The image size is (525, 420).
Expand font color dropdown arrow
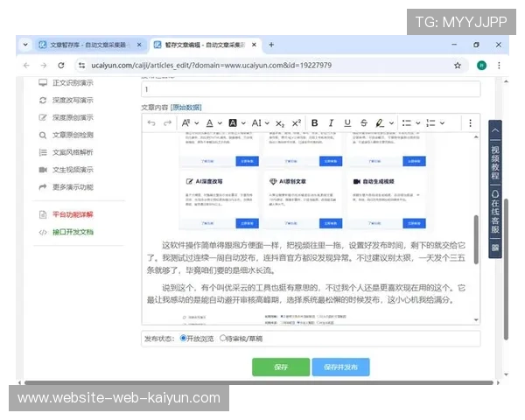(220, 123)
